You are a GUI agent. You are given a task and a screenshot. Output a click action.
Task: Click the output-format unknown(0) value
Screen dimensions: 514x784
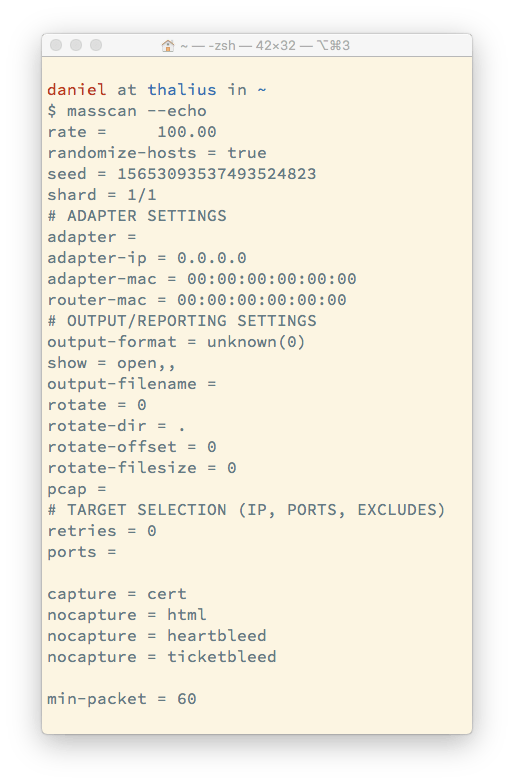tap(256, 342)
